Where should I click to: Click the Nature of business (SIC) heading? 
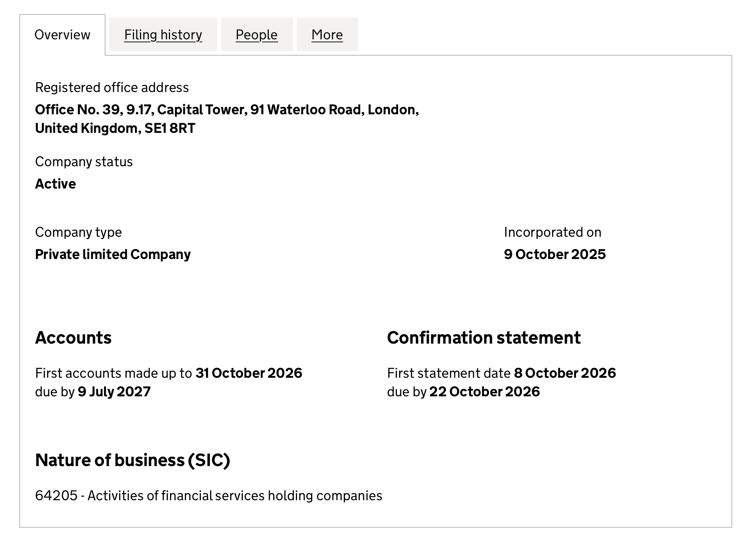pyautogui.click(x=133, y=460)
